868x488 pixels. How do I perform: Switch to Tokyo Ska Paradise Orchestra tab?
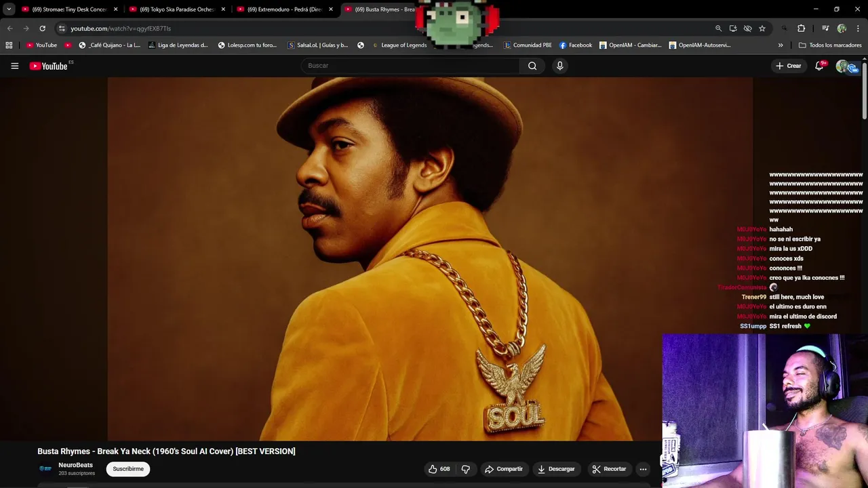coord(176,9)
